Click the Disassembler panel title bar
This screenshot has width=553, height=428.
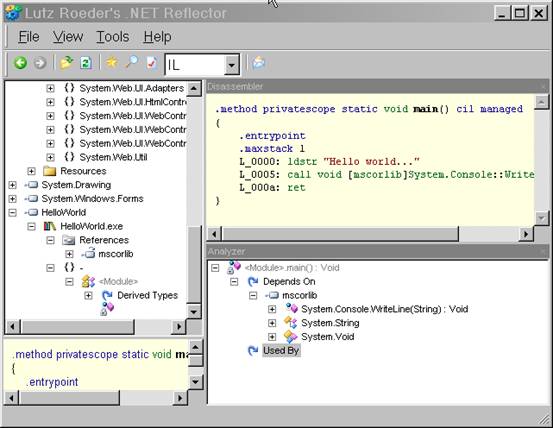tap(377, 86)
